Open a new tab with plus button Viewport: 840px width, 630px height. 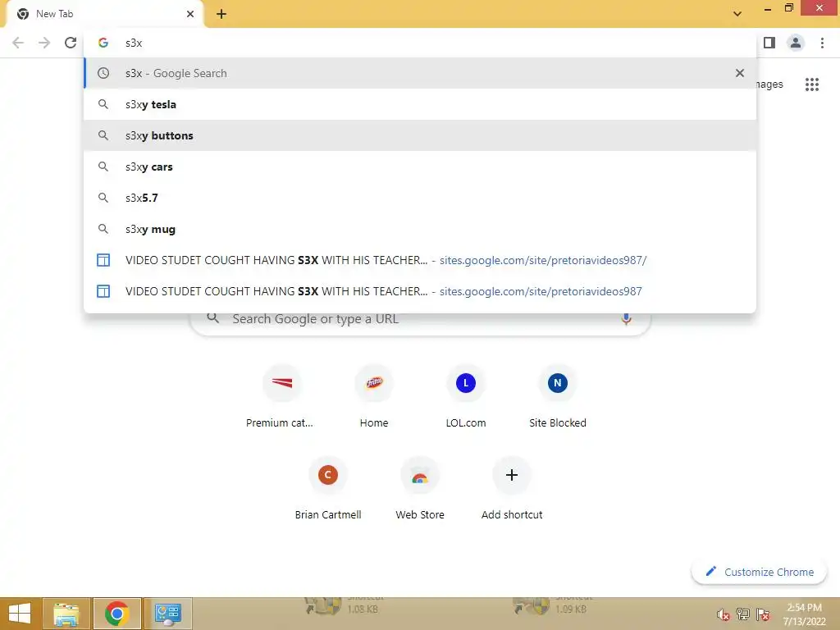pos(221,14)
